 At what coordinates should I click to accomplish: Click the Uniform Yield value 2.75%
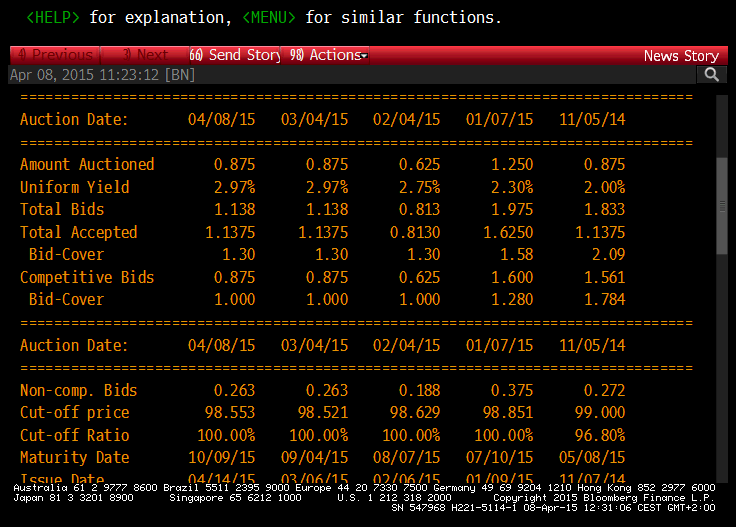coord(420,187)
